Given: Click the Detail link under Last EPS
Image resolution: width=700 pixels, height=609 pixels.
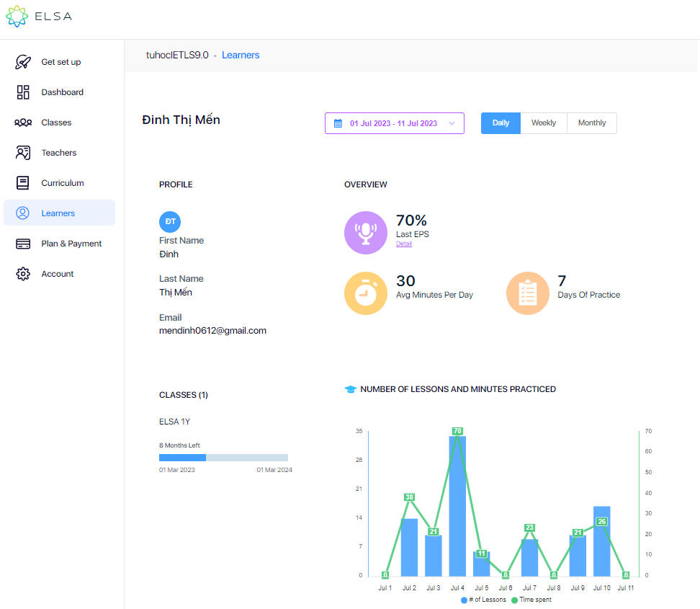Looking at the screenshot, I should (x=404, y=244).
